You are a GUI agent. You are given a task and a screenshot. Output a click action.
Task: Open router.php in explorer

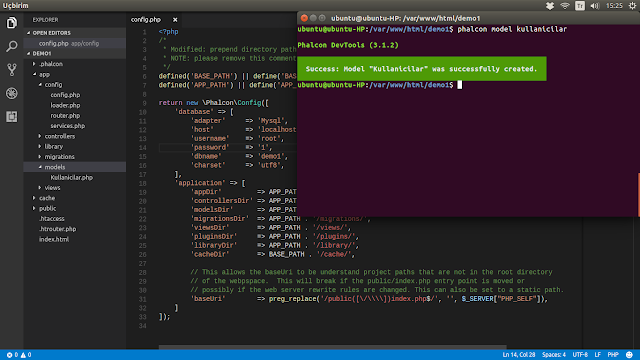point(65,116)
